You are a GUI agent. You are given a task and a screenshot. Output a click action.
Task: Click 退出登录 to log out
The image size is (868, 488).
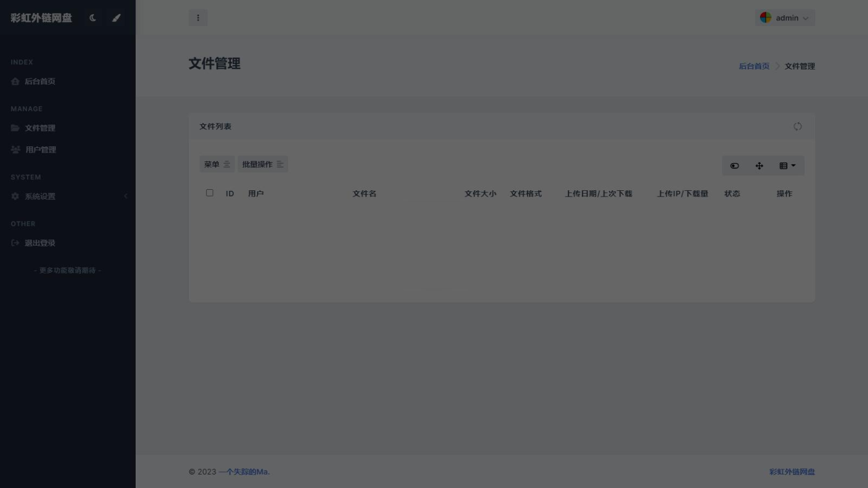(x=40, y=243)
